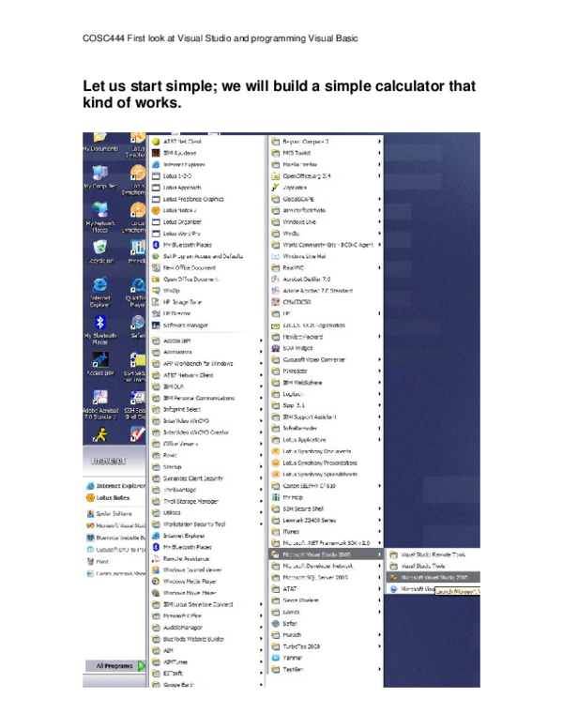Launch Spider Solitaire from recent programs

click(x=110, y=513)
